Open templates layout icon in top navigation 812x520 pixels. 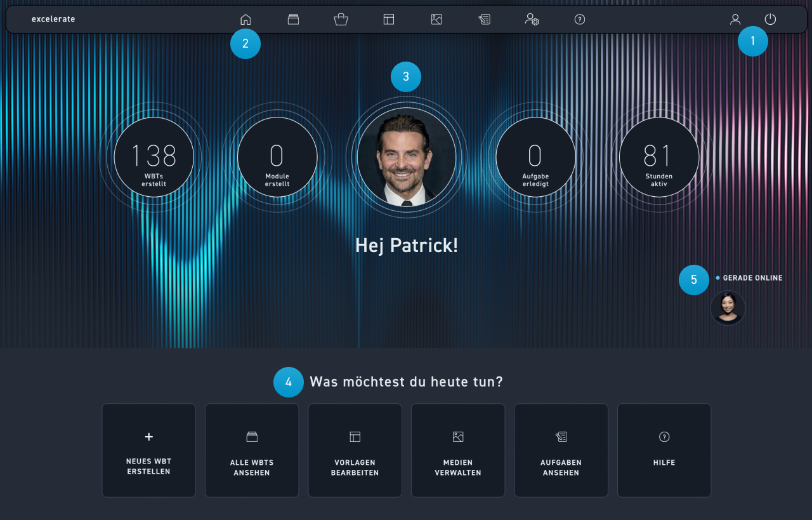pos(389,19)
